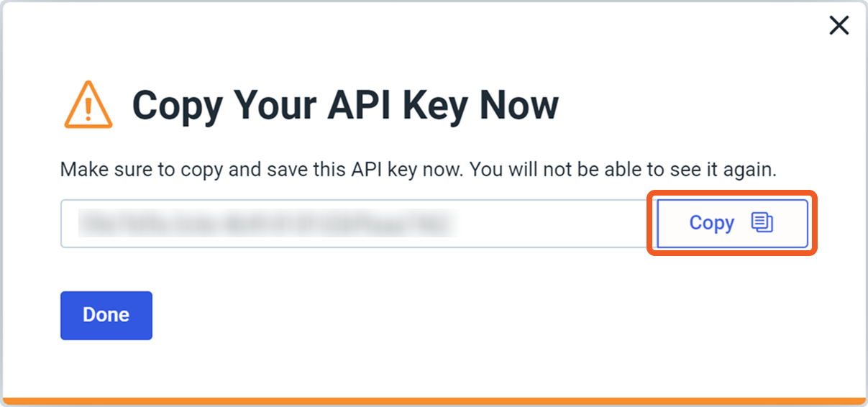Click the orange warning triangle icon
Screen dimensions: 868x407
click(88, 105)
